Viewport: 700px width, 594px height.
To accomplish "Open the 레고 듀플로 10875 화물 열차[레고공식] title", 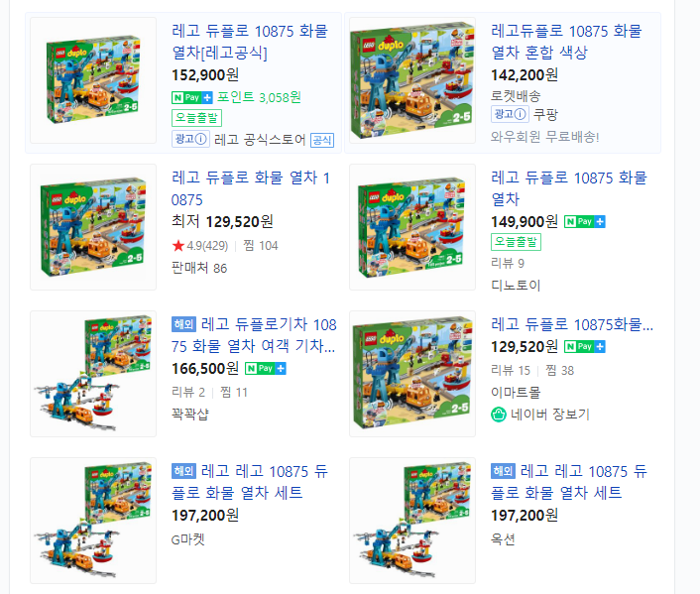I will [250, 42].
